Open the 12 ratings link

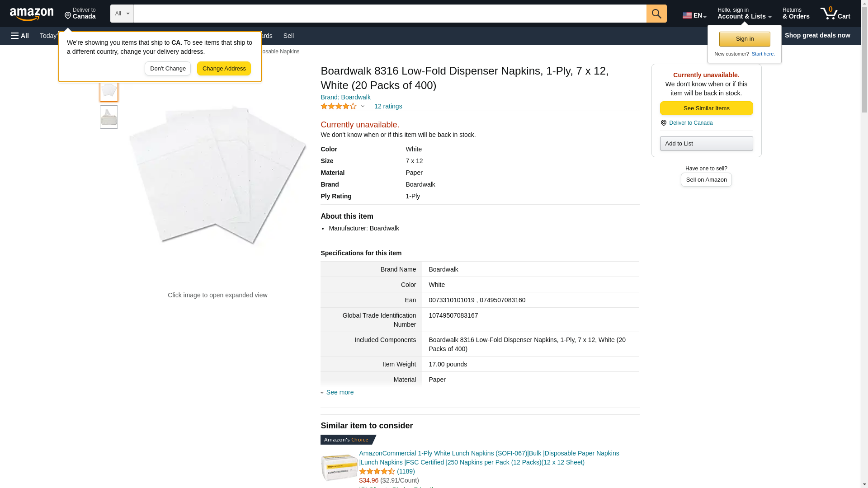point(388,107)
